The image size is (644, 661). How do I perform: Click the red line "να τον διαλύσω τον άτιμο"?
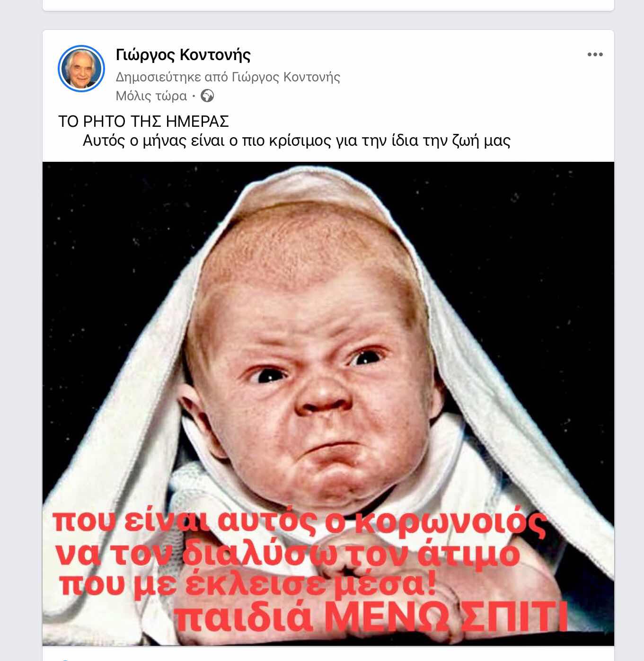[288, 554]
